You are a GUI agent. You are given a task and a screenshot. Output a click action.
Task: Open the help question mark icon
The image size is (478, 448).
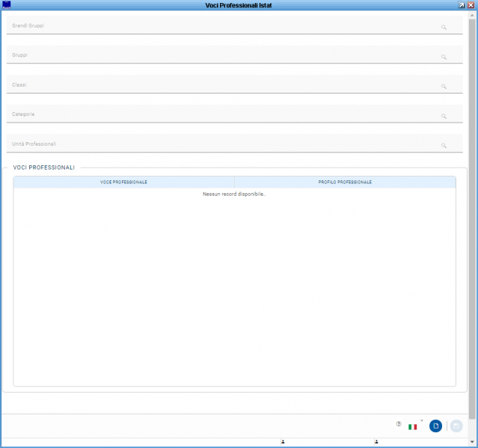coord(399,424)
